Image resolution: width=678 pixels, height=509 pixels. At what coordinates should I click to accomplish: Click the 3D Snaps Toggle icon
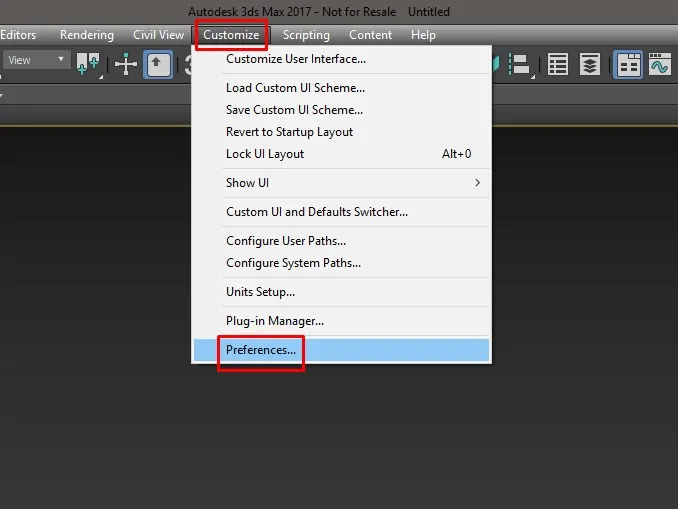point(186,65)
